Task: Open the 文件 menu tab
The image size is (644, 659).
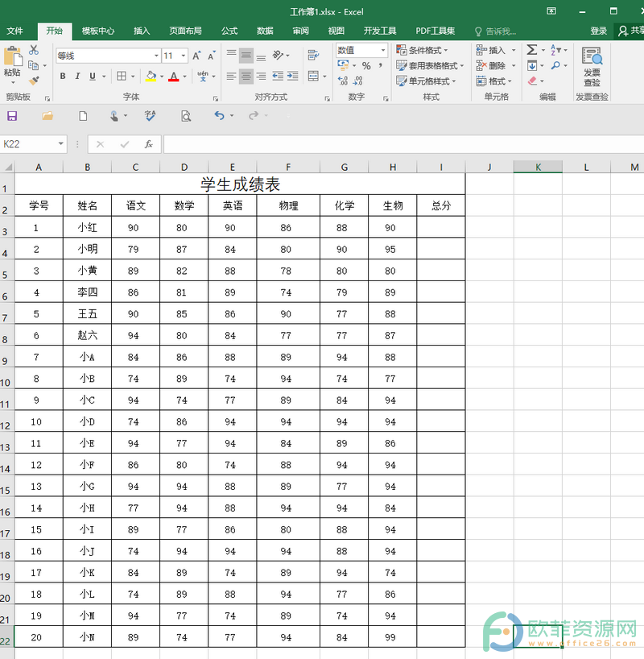Action: (14, 31)
